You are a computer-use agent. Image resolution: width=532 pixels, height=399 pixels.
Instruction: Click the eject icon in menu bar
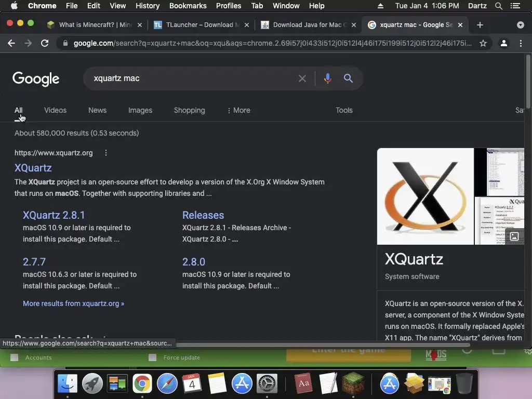pos(380,6)
